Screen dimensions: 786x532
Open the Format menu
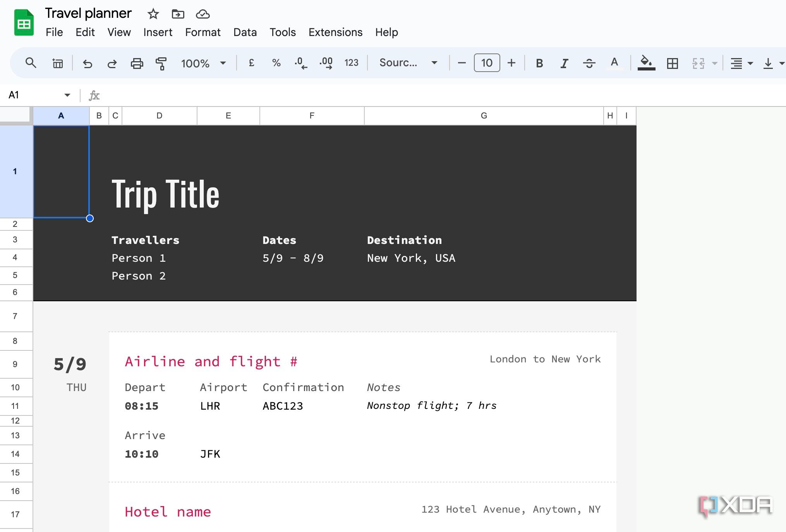pos(203,32)
